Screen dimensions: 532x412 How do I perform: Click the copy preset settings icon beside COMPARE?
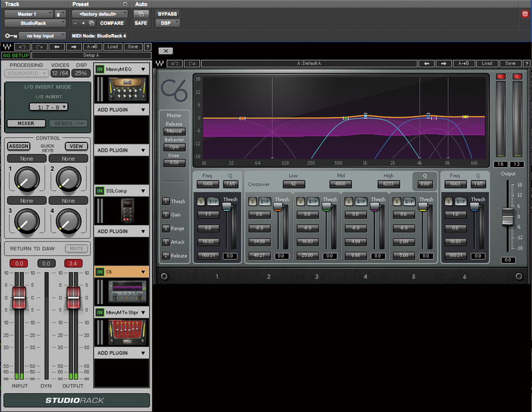[x=92, y=23]
